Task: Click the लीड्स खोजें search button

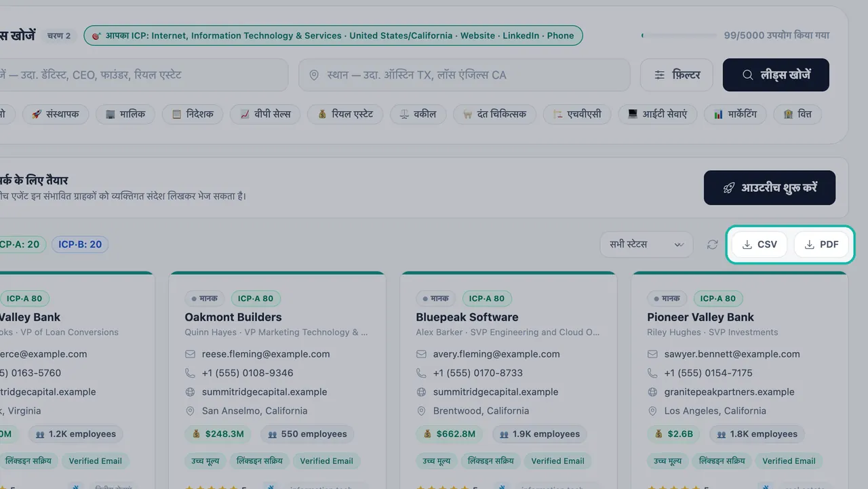Action: pos(776,75)
